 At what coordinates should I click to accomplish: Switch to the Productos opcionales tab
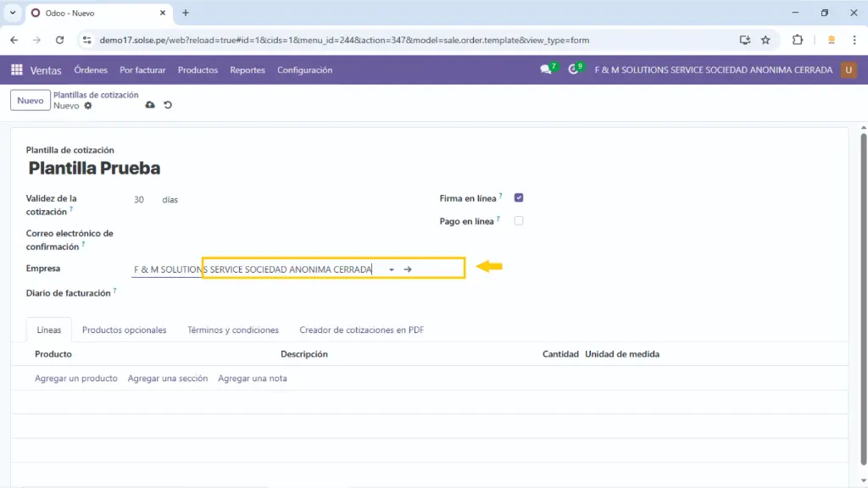point(124,330)
